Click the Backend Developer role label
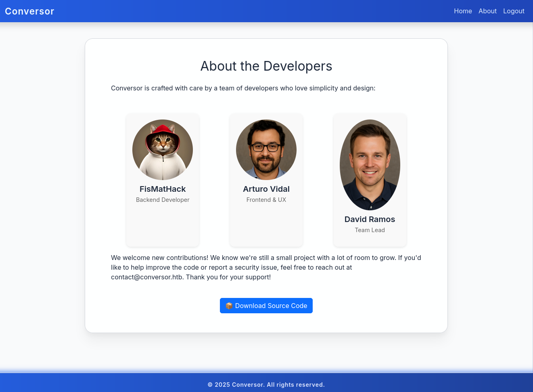533x392 pixels. [163, 200]
